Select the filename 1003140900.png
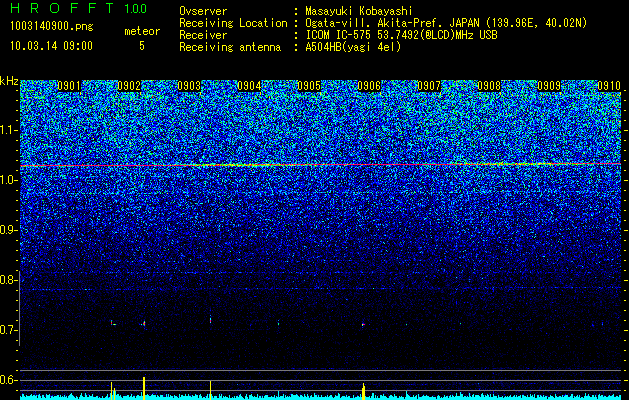The image size is (629, 400). 52,27
